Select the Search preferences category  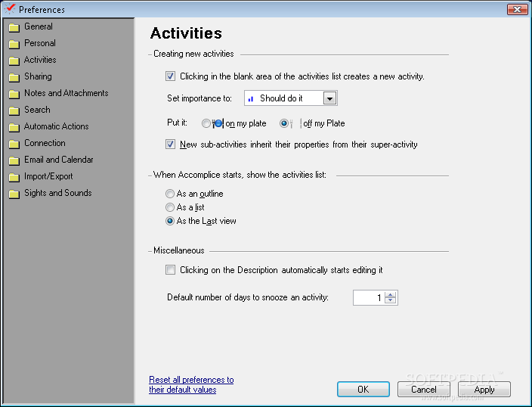coord(37,110)
